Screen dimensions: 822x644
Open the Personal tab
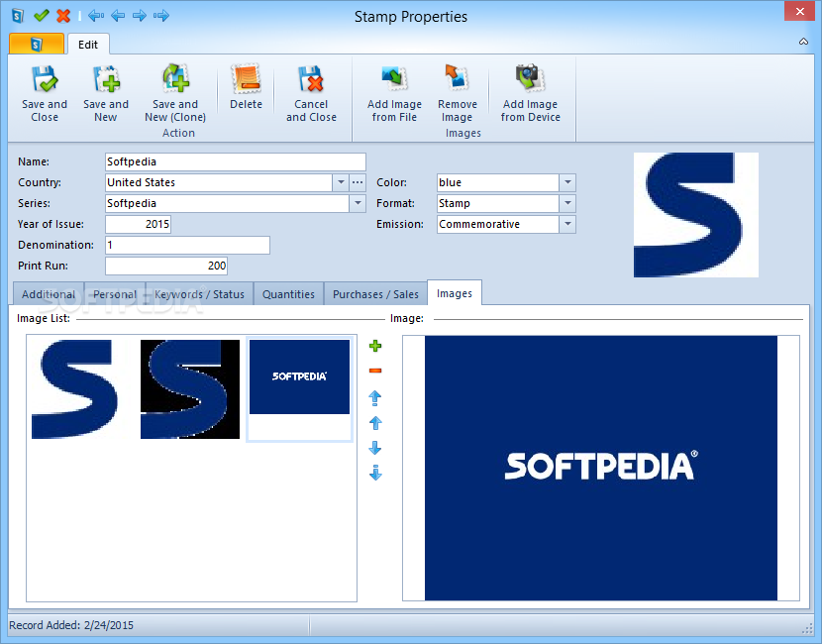click(x=115, y=294)
